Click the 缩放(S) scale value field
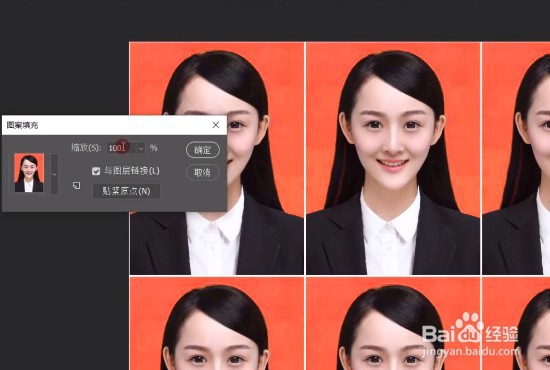The width and height of the screenshot is (550, 370). (x=122, y=148)
